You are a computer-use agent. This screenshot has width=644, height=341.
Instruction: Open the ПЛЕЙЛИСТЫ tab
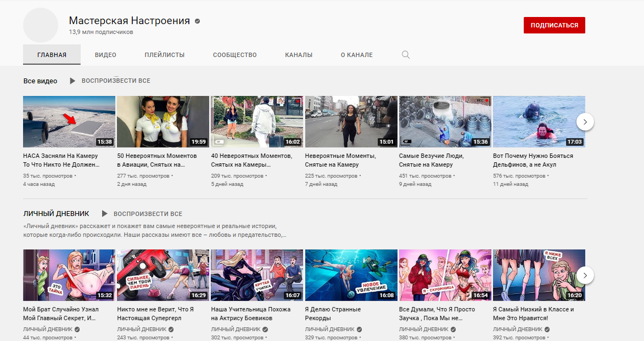[x=165, y=55]
